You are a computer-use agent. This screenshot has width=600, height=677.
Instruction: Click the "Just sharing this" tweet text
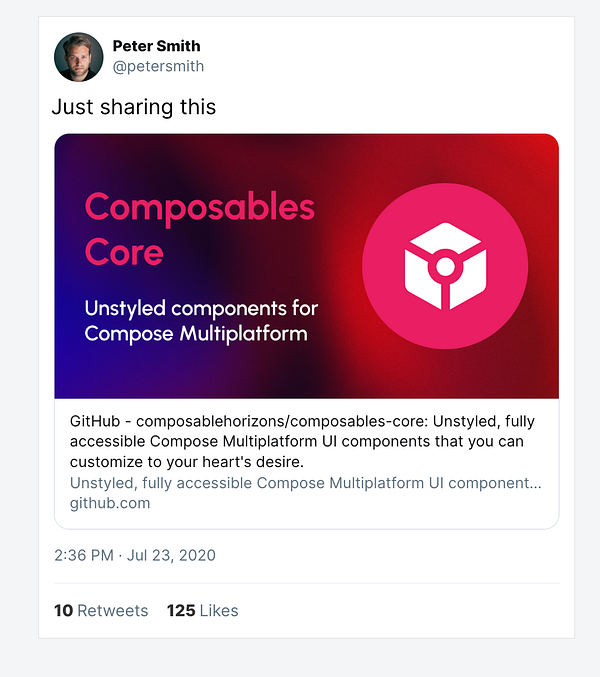[x=134, y=107]
